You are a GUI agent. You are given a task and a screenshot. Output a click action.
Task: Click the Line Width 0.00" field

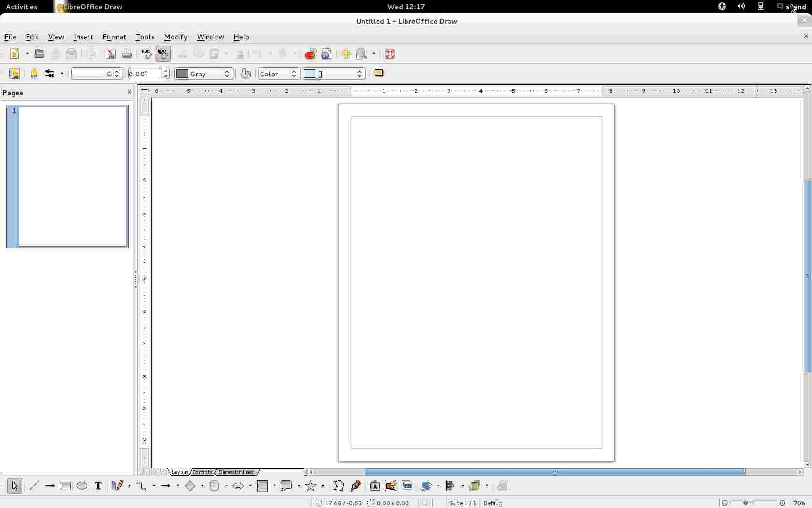coord(145,74)
